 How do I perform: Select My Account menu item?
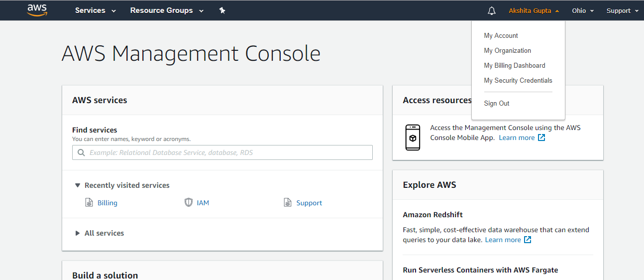pyautogui.click(x=501, y=35)
